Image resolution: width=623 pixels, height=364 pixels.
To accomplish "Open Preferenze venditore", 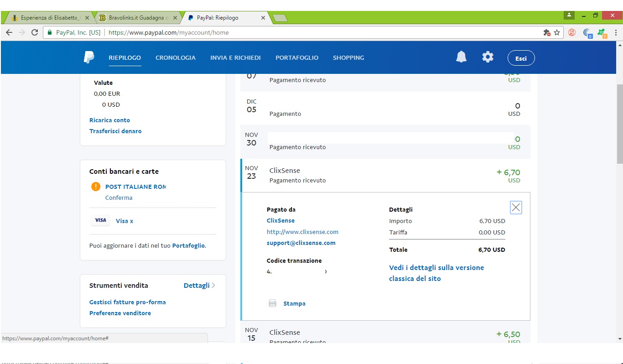I will [x=120, y=313].
